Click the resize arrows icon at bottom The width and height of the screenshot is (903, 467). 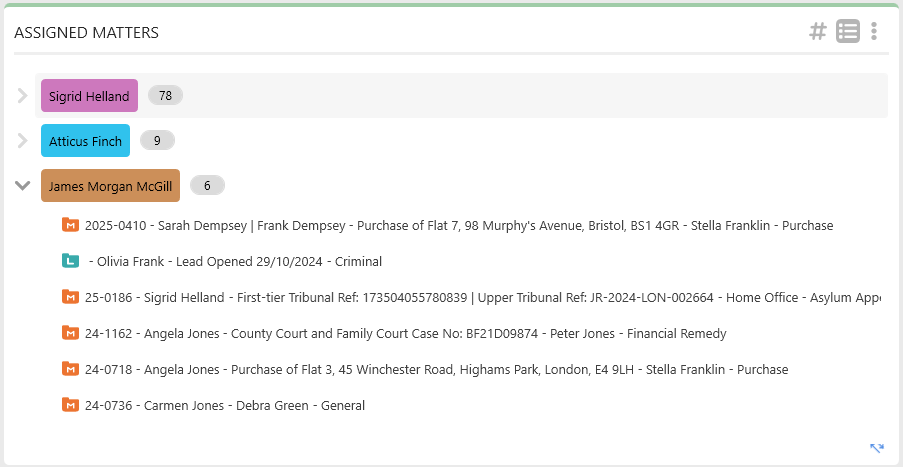click(x=877, y=448)
